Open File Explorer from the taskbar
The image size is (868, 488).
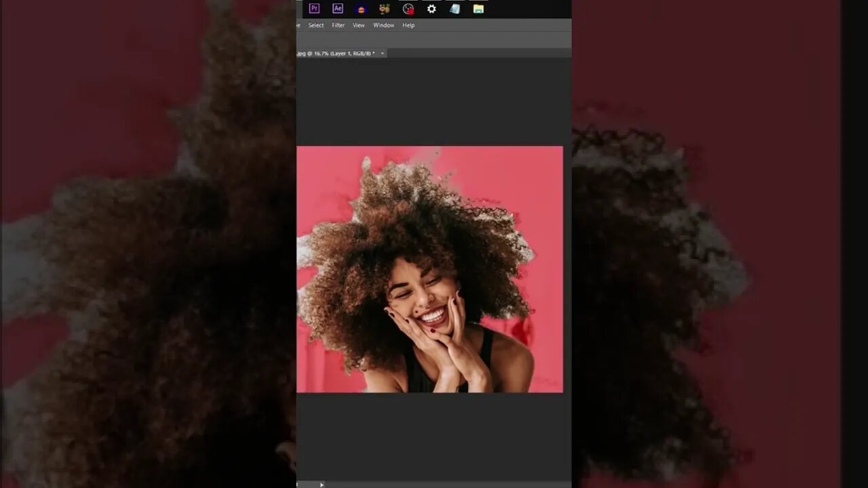[x=479, y=9]
